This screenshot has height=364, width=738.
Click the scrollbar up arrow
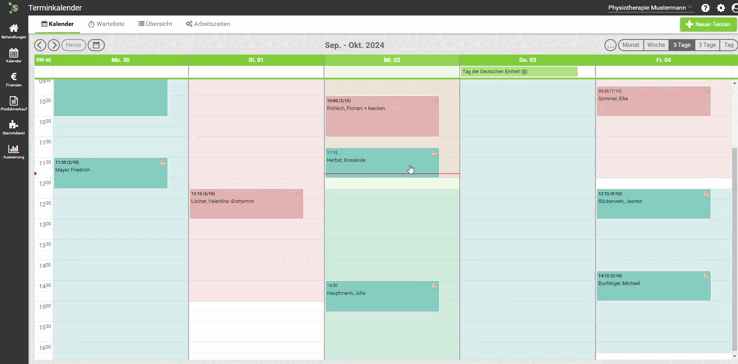(x=734, y=83)
